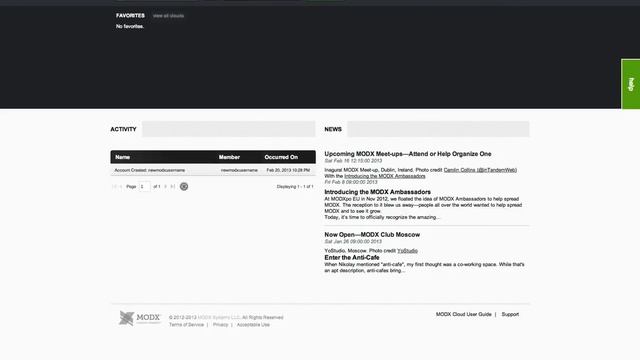Open 'Upcoming MODX Meet-ups' news headline

(408, 154)
